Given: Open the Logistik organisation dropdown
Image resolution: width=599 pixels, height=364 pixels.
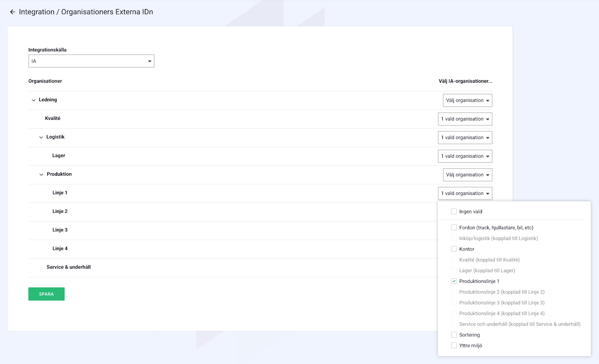Looking at the screenshot, I should coord(465,138).
